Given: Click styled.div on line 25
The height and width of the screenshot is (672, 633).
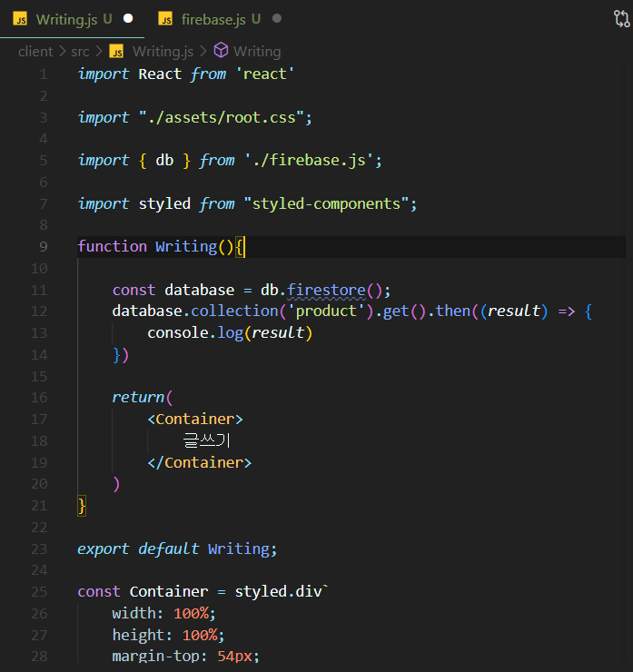Looking at the screenshot, I should pyautogui.click(x=278, y=591).
